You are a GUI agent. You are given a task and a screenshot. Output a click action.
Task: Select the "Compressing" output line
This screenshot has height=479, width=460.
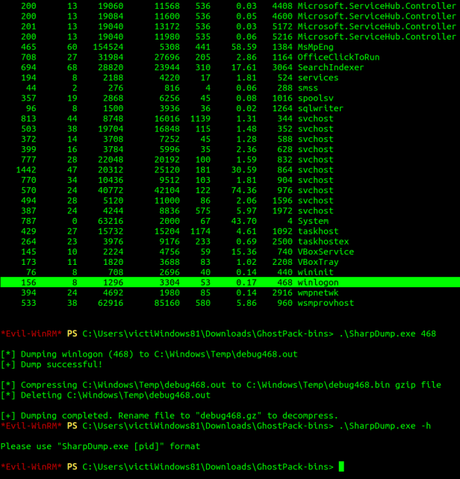point(221,385)
